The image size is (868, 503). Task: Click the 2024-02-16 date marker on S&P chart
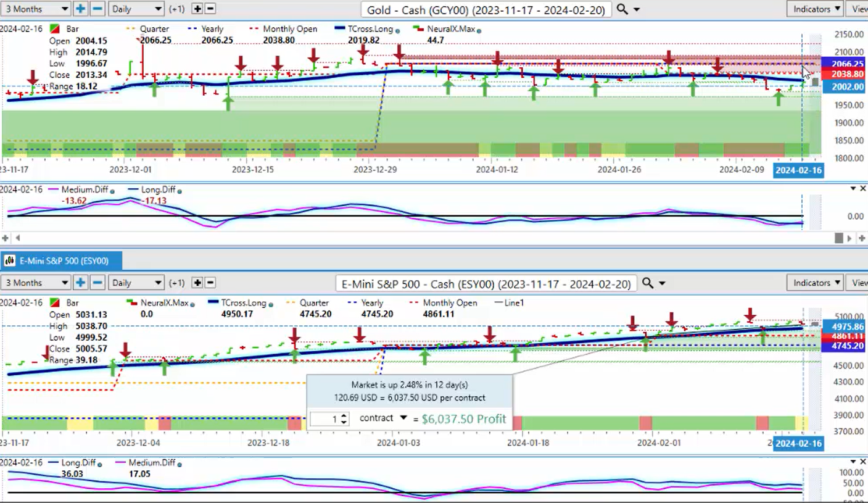(798, 443)
